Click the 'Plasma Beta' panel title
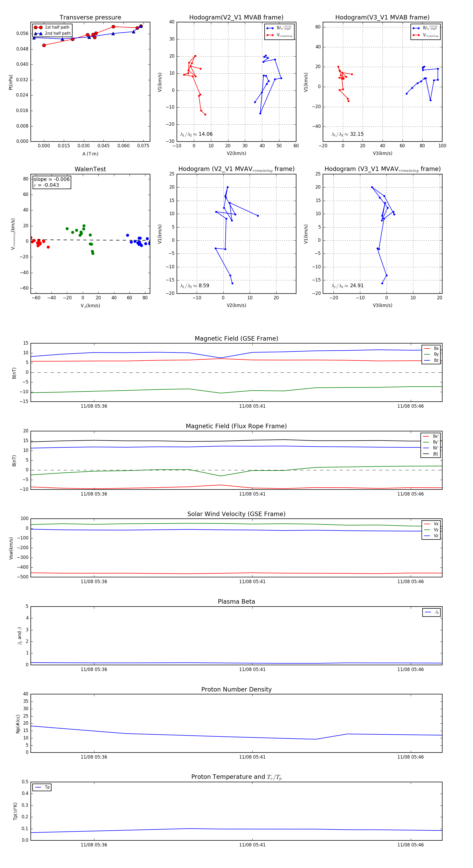Screen dimensions: 473x868 click(x=236, y=602)
